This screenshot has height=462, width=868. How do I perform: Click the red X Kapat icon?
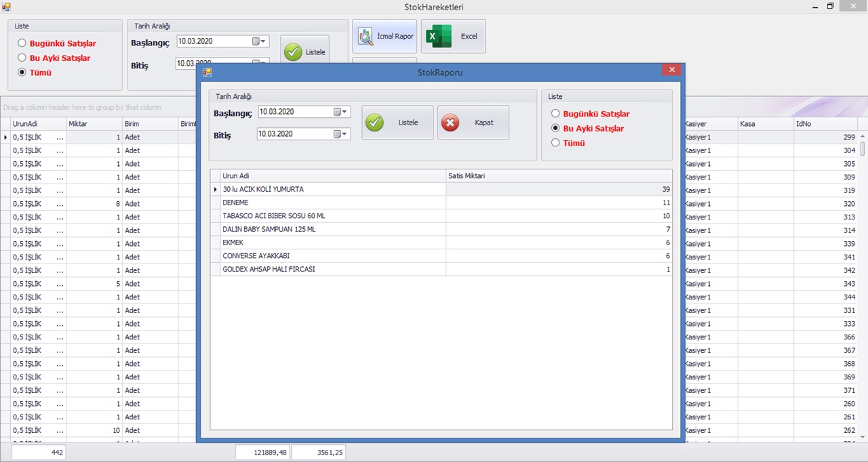click(450, 123)
